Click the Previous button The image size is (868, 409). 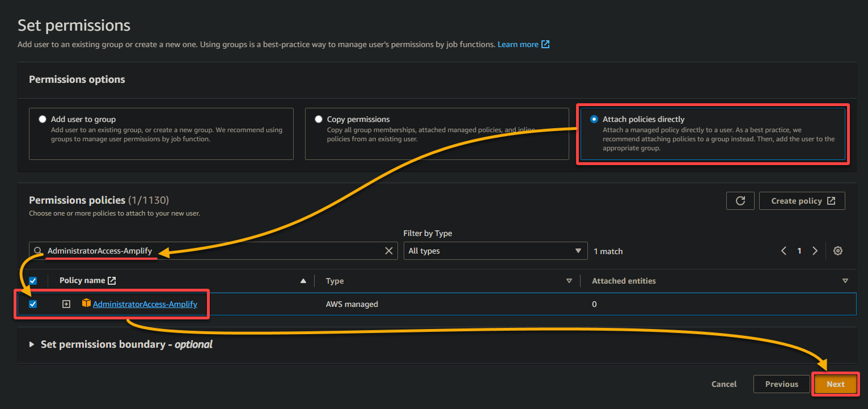[782, 384]
